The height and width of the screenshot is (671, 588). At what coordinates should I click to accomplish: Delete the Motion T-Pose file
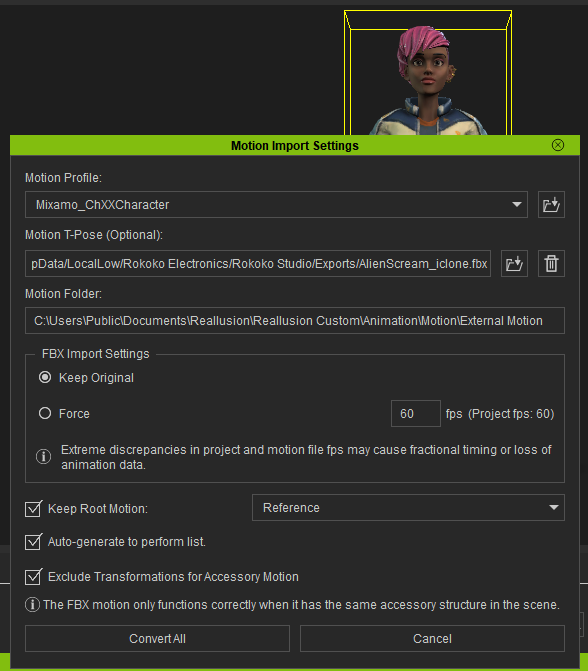click(x=551, y=264)
